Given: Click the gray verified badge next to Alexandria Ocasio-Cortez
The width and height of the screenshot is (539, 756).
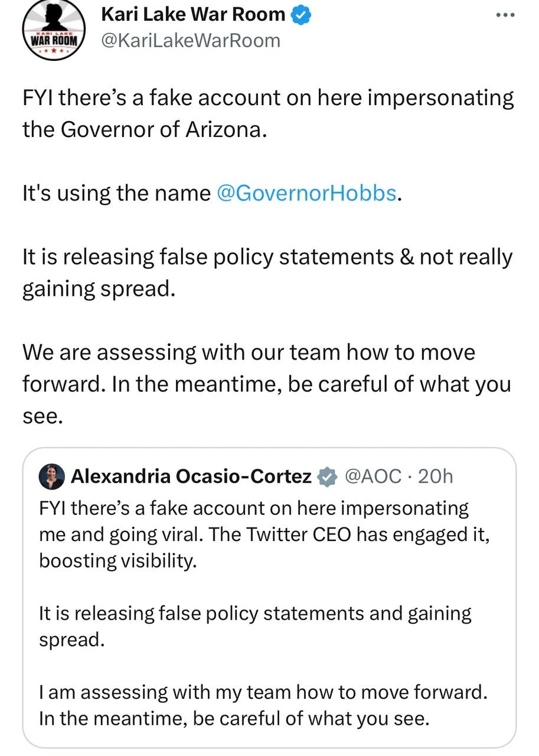Looking at the screenshot, I should tap(328, 477).
